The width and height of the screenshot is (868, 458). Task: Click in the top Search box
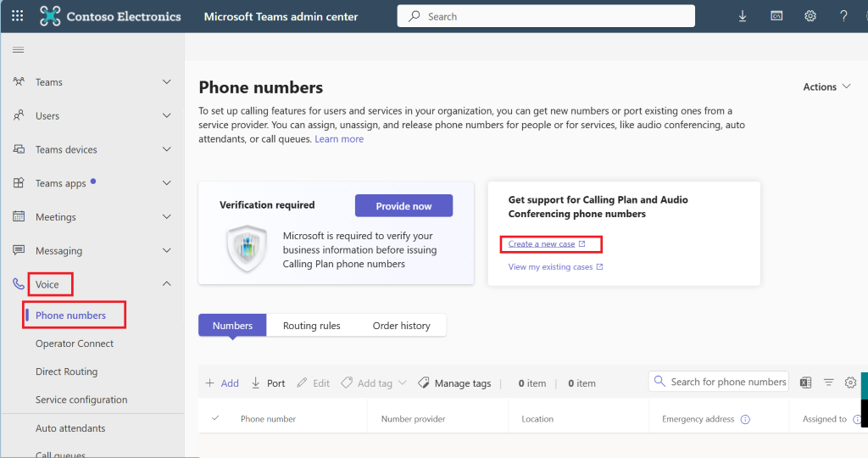point(546,16)
